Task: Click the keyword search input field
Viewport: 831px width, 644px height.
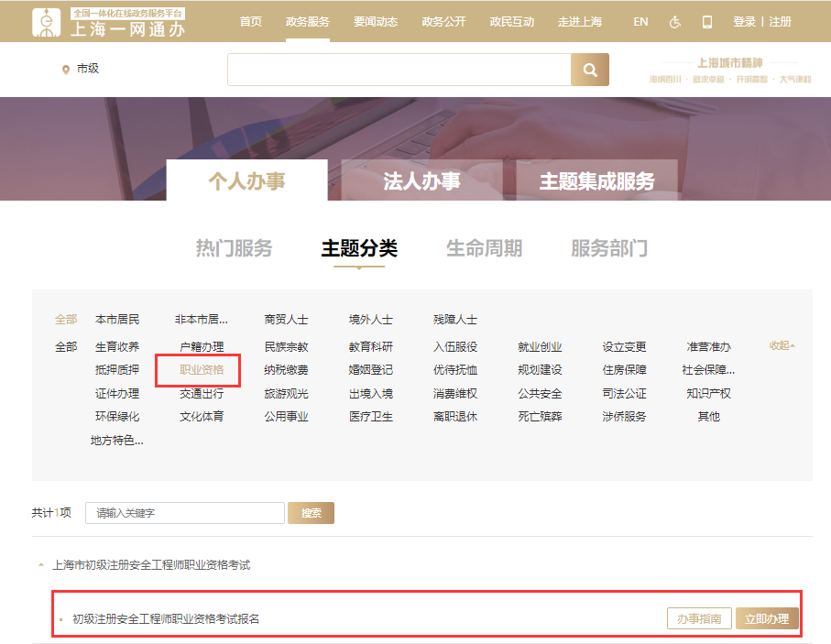Action: click(x=183, y=513)
